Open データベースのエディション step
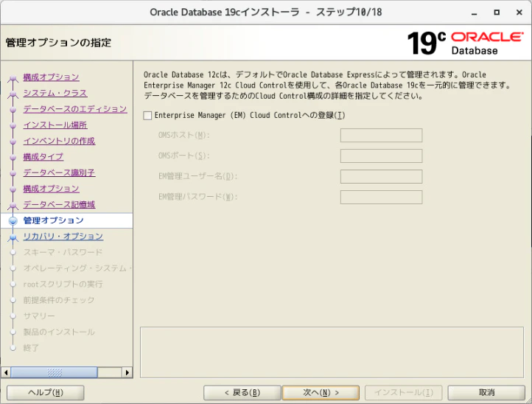This screenshot has width=532, height=404. (x=75, y=109)
